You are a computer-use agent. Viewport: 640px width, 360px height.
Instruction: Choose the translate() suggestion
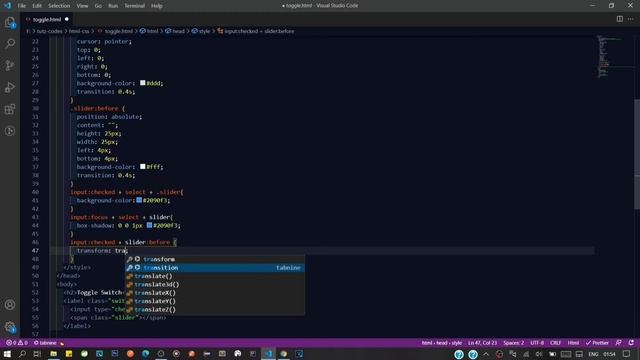[x=215, y=276]
